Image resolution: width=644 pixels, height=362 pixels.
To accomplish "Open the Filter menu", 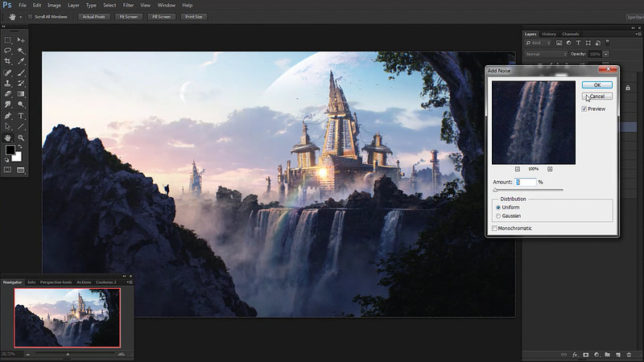I will [x=128, y=6].
